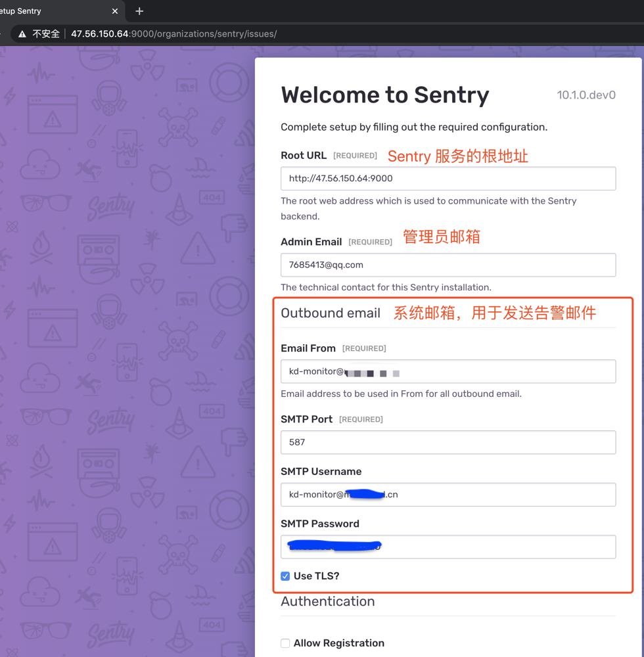The image size is (644, 657).
Task: Click the 不安全 security label in address bar
Action: click(46, 34)
